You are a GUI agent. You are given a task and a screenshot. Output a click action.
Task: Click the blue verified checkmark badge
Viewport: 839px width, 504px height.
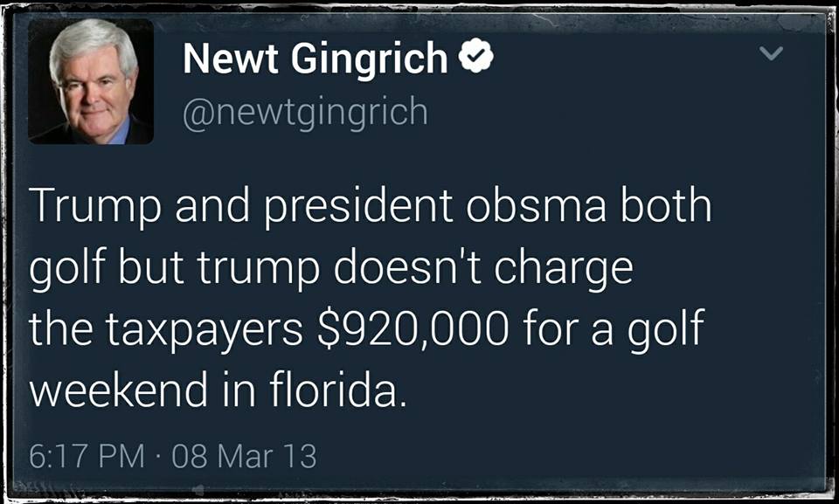[476, 56]
